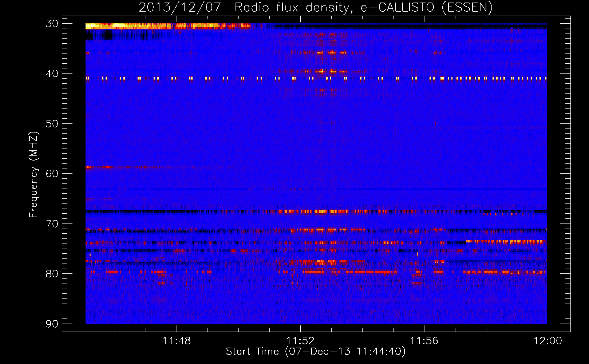This screenshot has height=364, width=589.
Task: Select the '40' frequency tick label
Action: click(x=52, y=74)
